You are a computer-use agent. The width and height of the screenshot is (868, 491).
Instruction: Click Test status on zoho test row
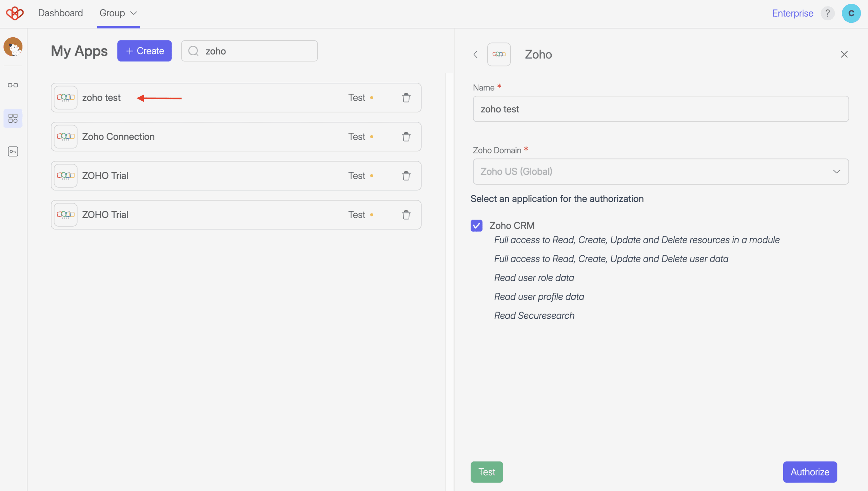click(x=361, y=98)
